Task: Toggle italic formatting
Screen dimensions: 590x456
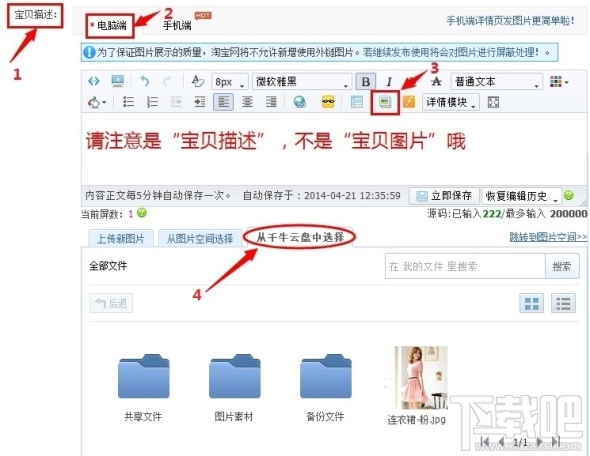Action: tap(389, 81)
